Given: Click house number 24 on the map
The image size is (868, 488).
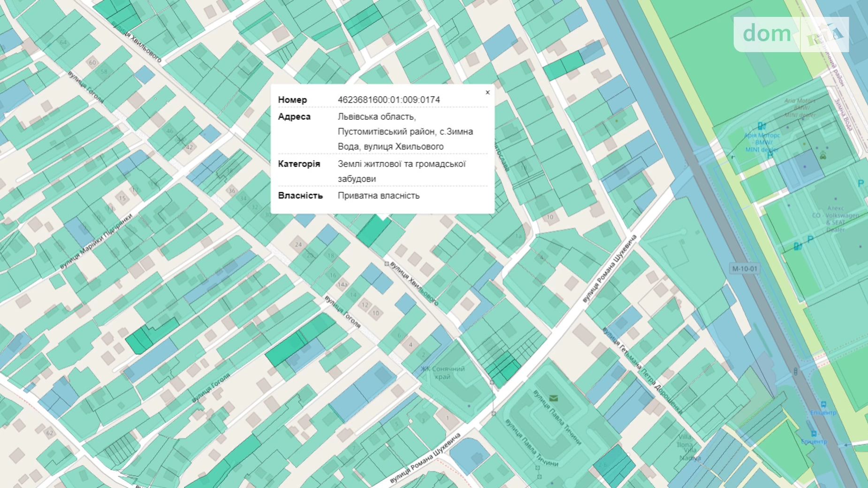Looking at the screenshot, I should pyautogui.click(x=298, y=244).
